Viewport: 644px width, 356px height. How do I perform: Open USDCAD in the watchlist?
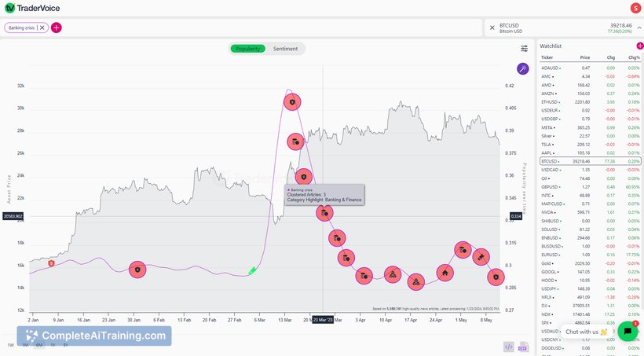tap(590, 170)
